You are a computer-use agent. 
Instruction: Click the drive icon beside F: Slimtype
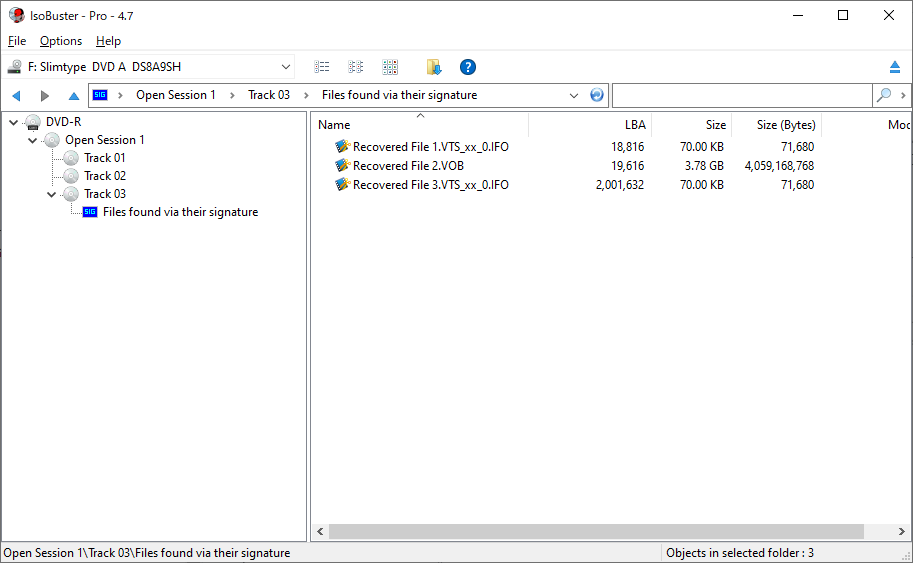[x=15, y=67]
